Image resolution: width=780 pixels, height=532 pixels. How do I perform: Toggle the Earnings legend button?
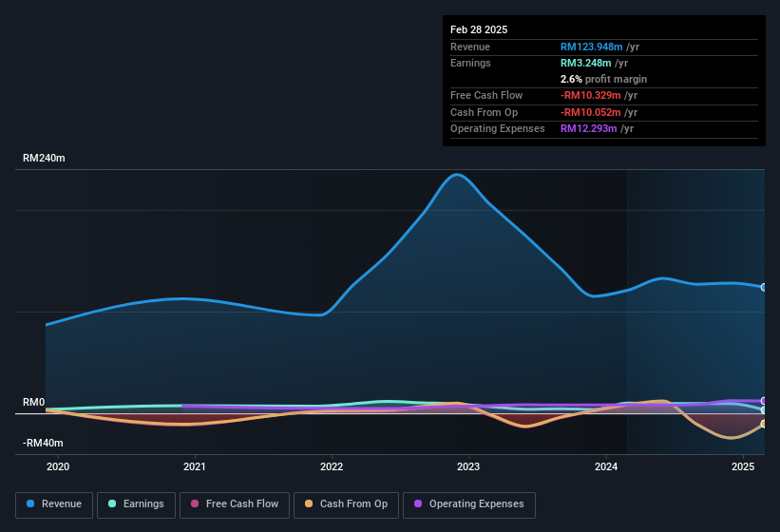(136, 505)
